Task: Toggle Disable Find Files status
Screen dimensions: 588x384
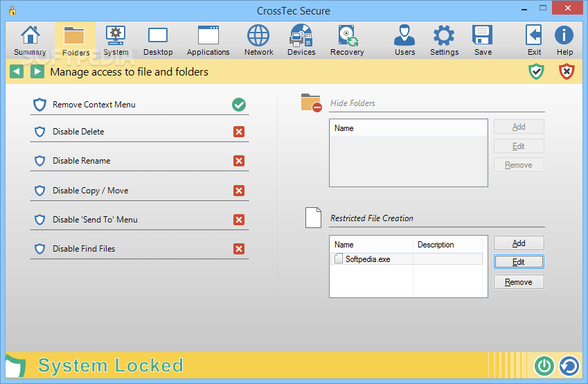Action: [x=239, y=249]
